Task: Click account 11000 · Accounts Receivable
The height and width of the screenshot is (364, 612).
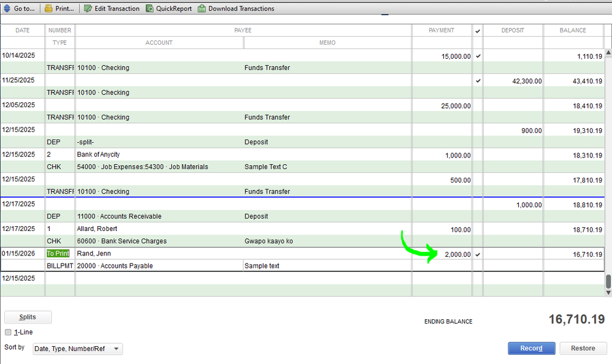Action: click(119, 216)
